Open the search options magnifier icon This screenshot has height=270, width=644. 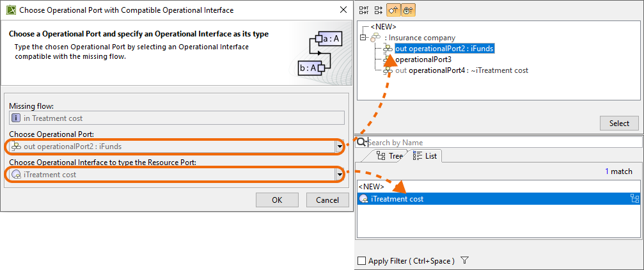tap(361, 142)
